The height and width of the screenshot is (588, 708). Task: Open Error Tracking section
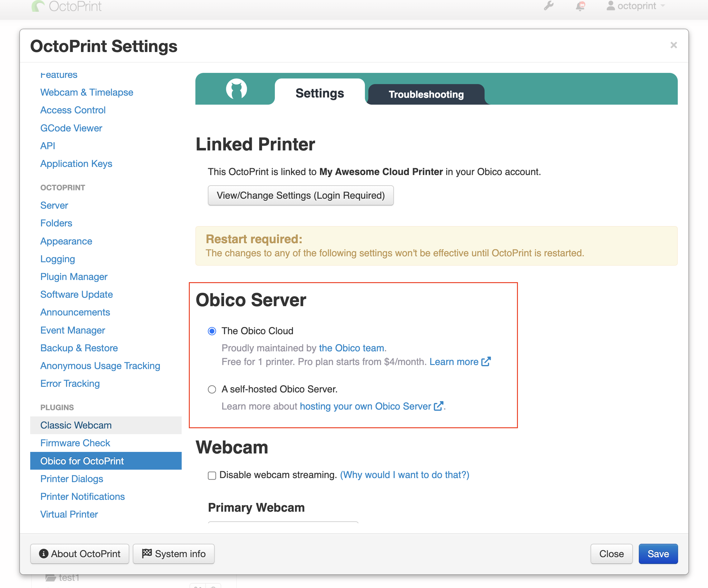[x=70, y=384]
